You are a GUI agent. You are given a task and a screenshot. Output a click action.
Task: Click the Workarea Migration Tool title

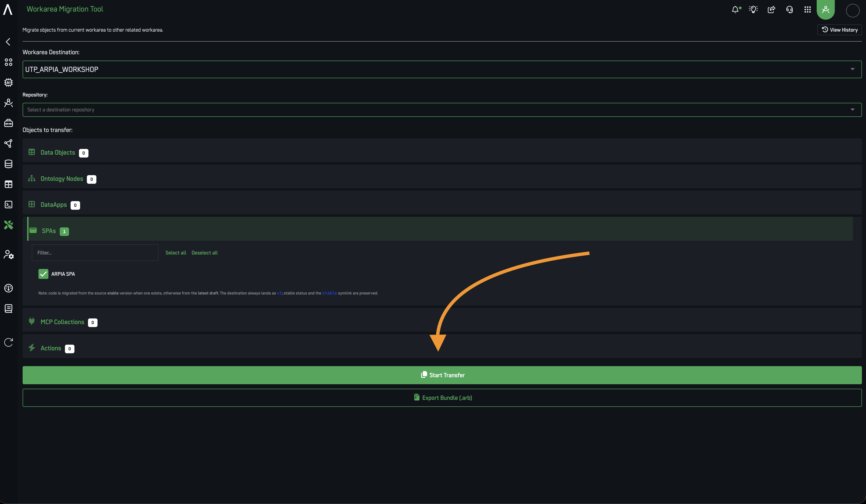point(65,9)
